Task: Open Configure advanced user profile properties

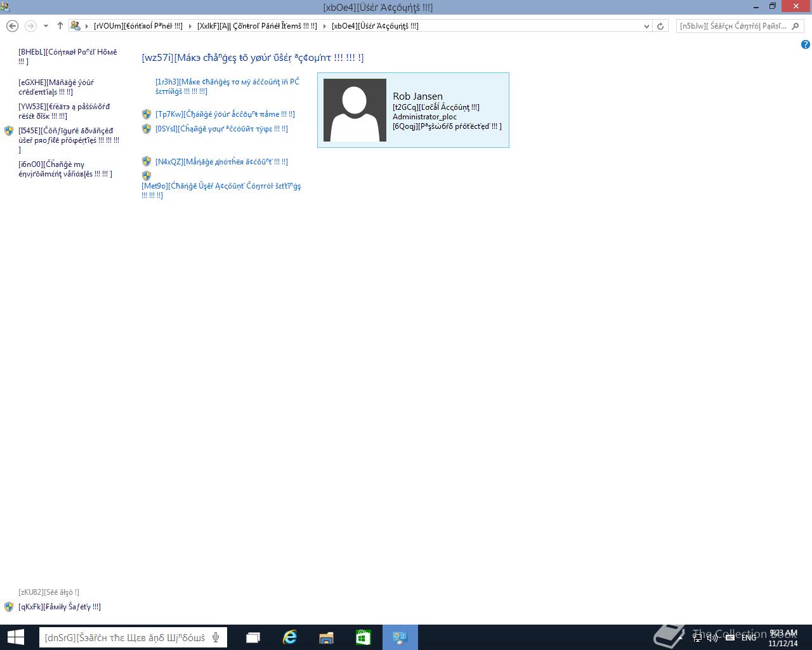Action: pos(69,140)
